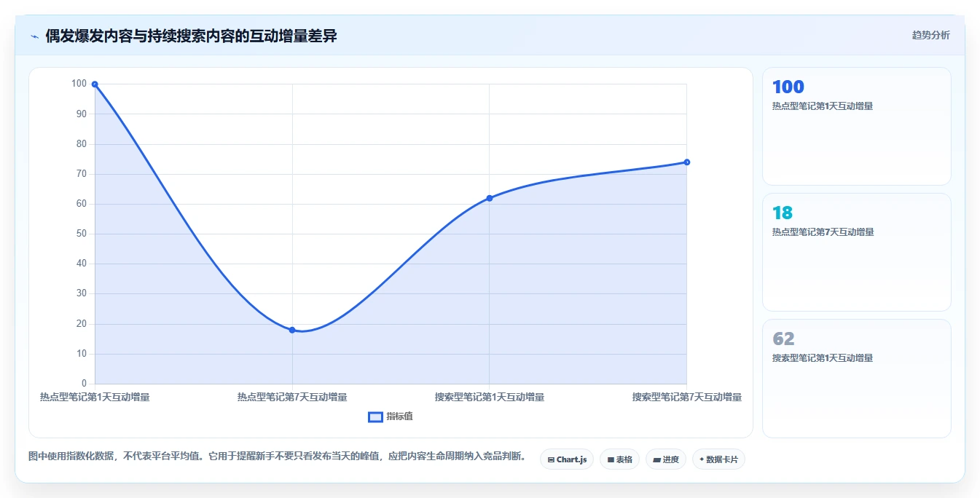Click the 表格 tag
The height and width of the screenshot is (498, 980).
(619, 459)
